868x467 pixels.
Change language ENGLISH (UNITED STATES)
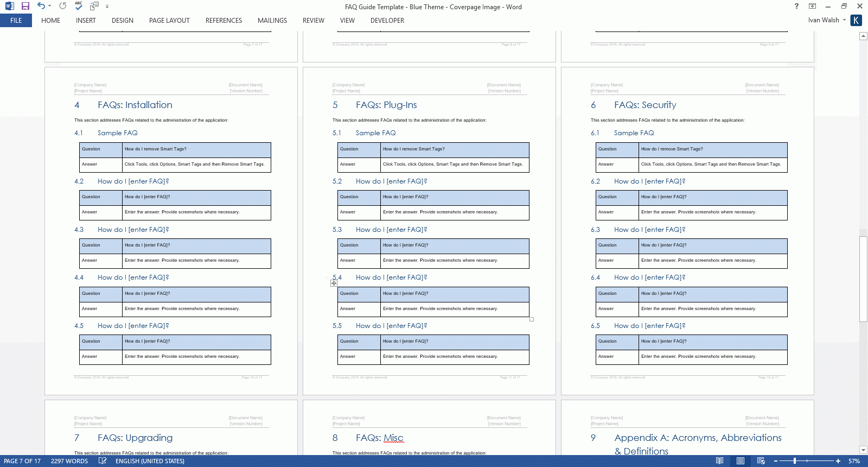[150, 461]
